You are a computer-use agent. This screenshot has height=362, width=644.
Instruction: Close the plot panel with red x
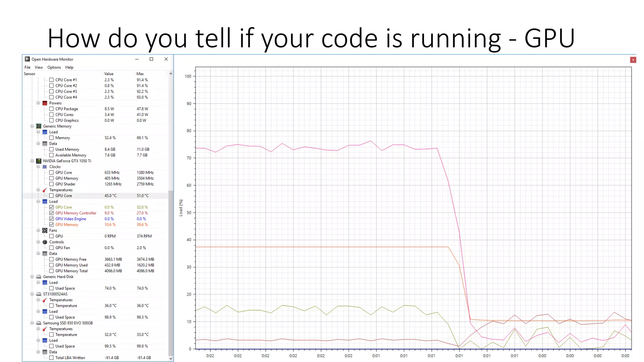(633, 60)
